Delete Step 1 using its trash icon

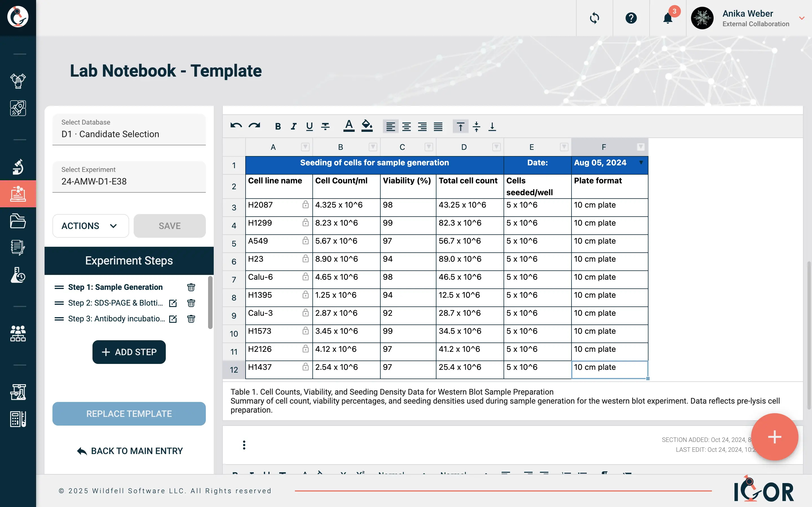click(x=191, y=287)
